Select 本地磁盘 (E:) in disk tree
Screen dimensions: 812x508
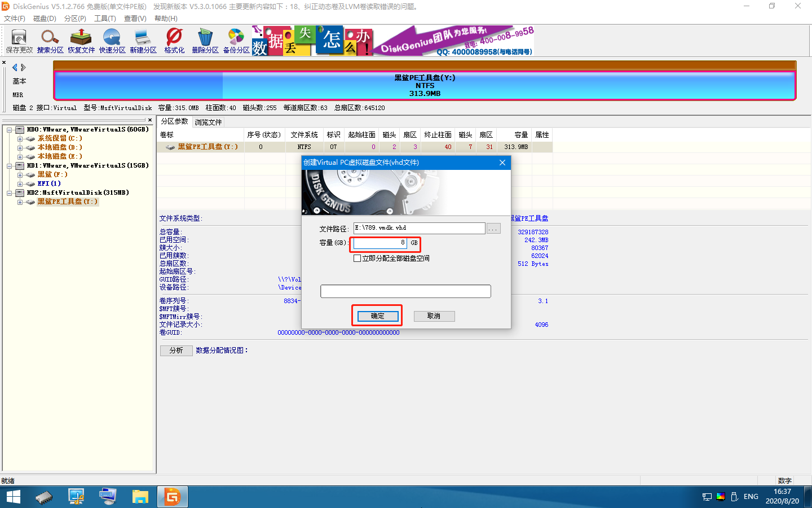[x=60, y=156]
